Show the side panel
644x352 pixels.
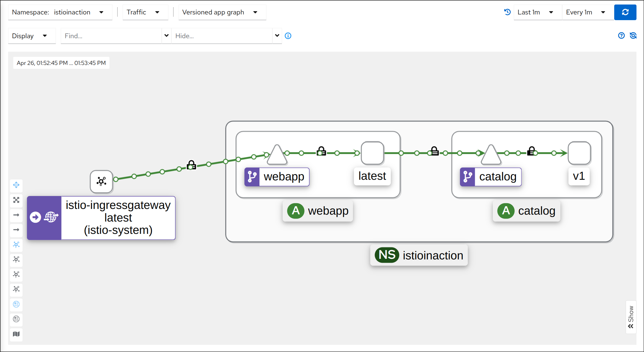(631, 317)
